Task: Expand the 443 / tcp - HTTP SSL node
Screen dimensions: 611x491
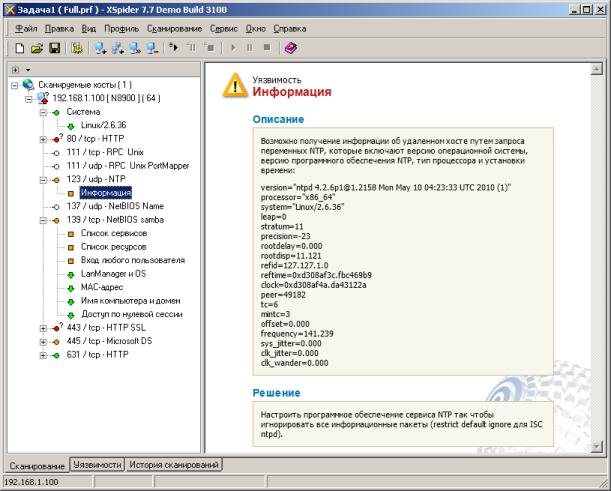Action: (x=43, y=329)
